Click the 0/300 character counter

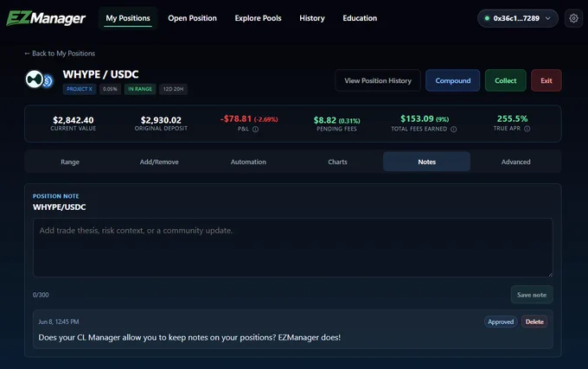[x=41, y=295]
